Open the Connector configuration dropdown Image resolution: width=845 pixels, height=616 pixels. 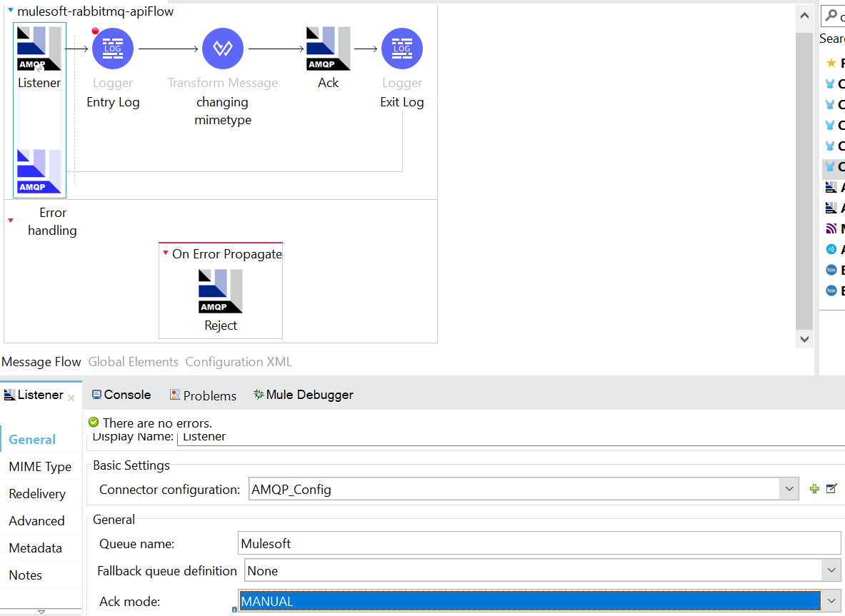pos(789,490)
